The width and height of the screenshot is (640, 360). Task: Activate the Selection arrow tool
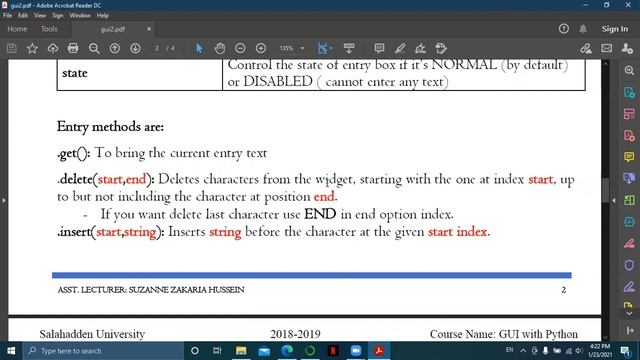point(199,48)
